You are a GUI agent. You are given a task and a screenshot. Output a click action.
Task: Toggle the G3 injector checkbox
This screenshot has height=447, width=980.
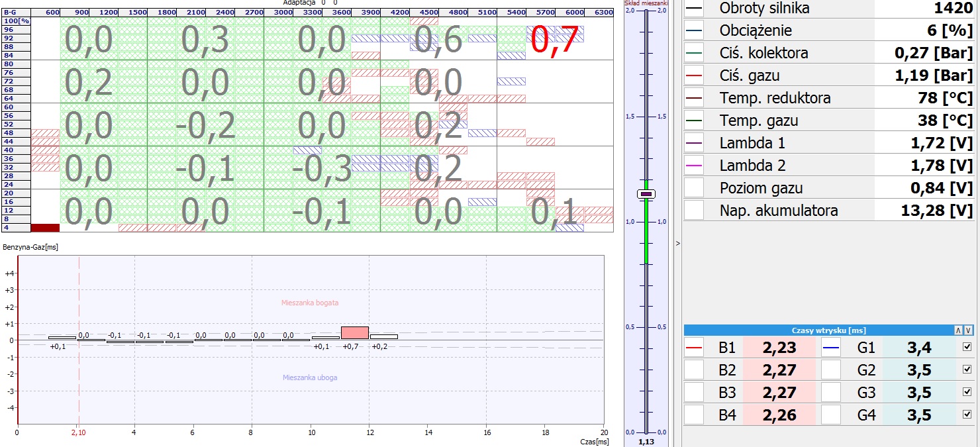click(967, 392)
